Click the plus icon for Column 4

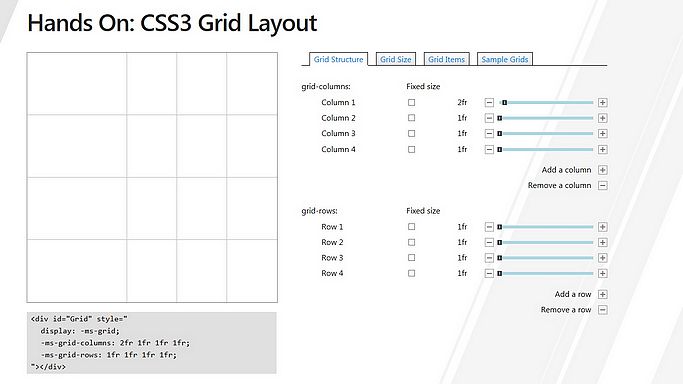602,149
